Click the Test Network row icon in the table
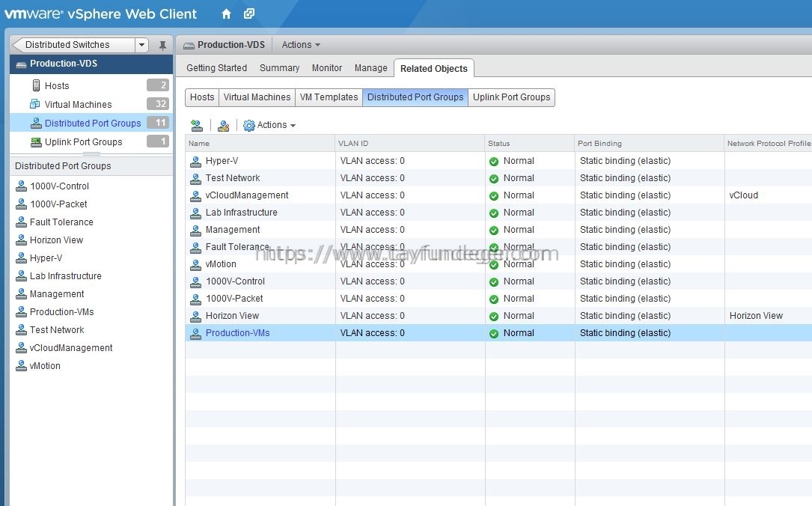Image resolution: width=812 pixels, height=506 pixels. tap(196, 179)
